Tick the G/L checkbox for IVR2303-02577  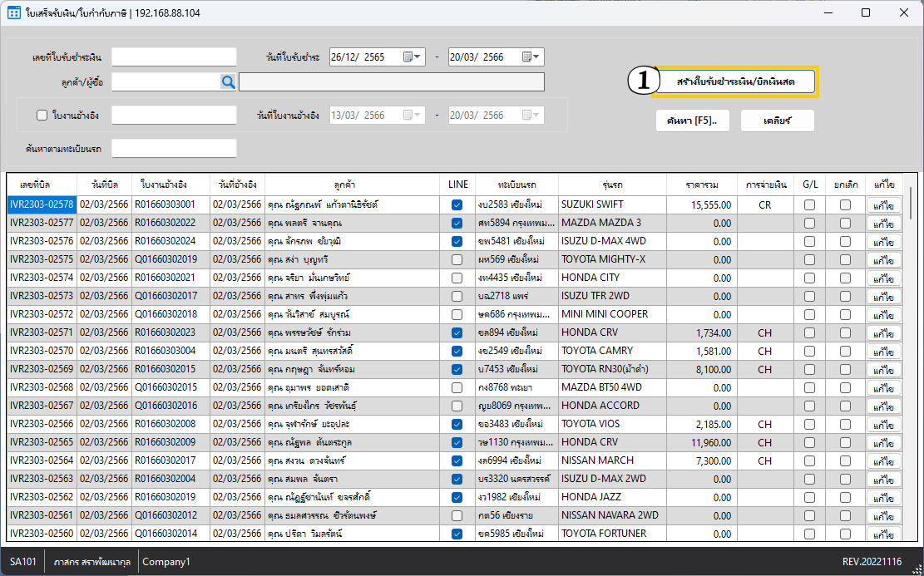tap(809, 223)
